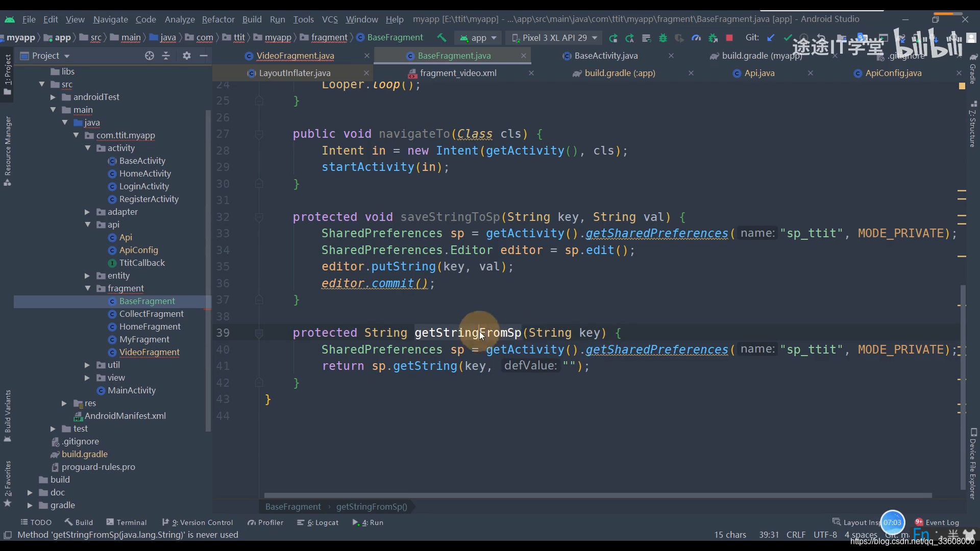Open the TODO tool window
The width and height of the screenshot is (980, 551).
pyautogui.click(x=36, y=522)
